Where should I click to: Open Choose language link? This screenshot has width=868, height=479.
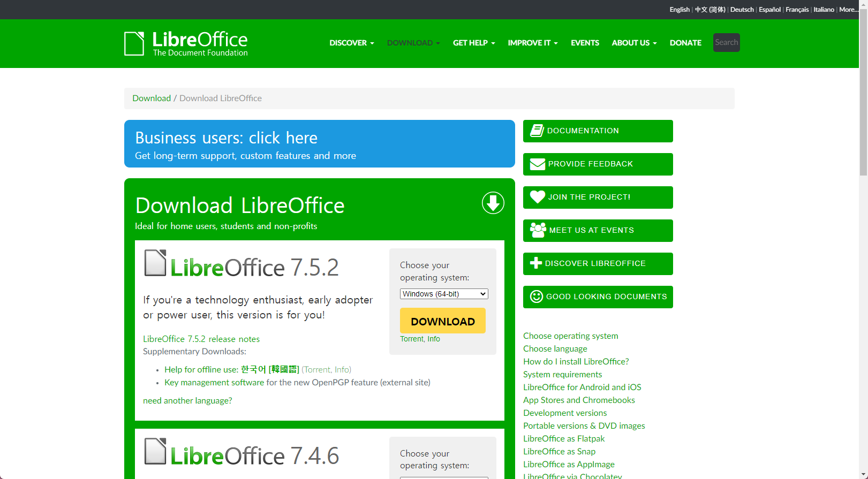(555, 348)
